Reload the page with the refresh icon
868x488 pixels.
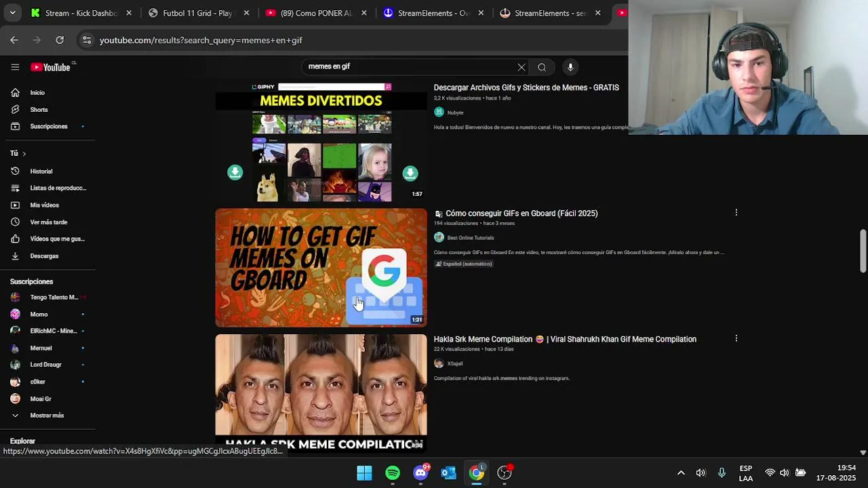(x=60, y=40)
